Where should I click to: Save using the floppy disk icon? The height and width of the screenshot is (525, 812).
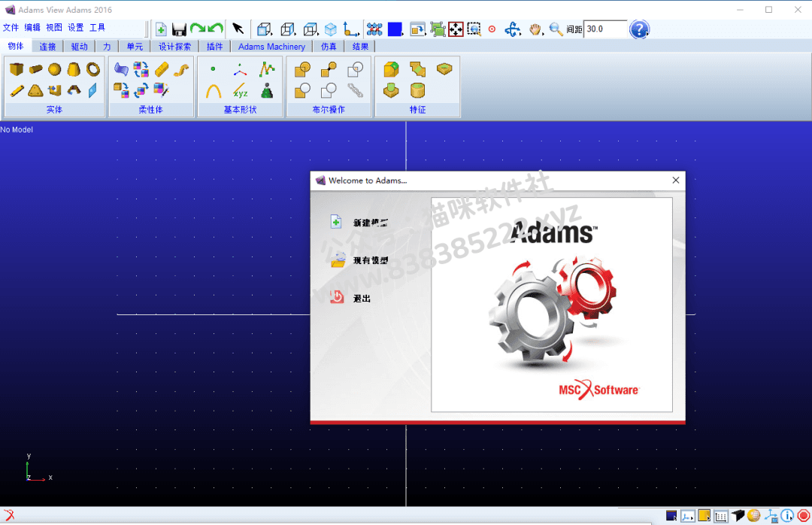[179, 29]
